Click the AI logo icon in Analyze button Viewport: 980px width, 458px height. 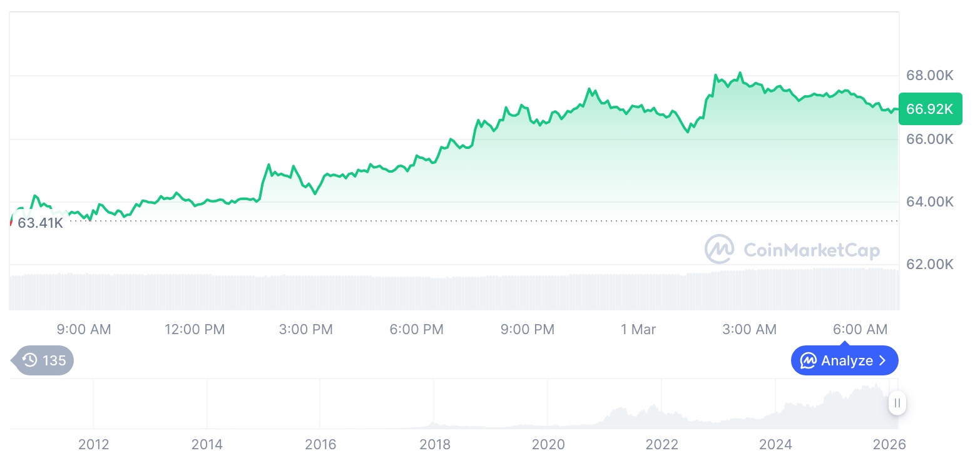(808, 361)
